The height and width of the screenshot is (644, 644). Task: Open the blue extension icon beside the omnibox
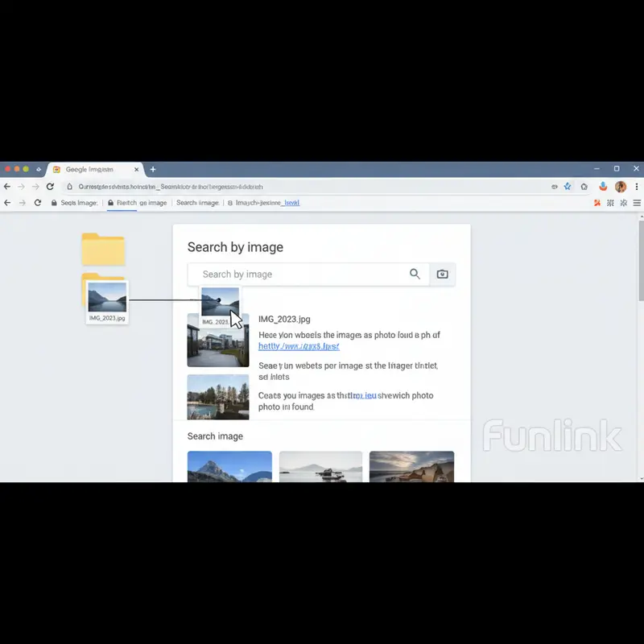[x=568, y=186]
